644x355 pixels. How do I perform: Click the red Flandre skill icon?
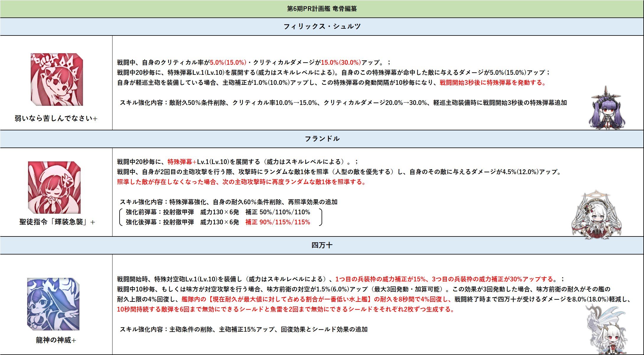coord(54,187)
